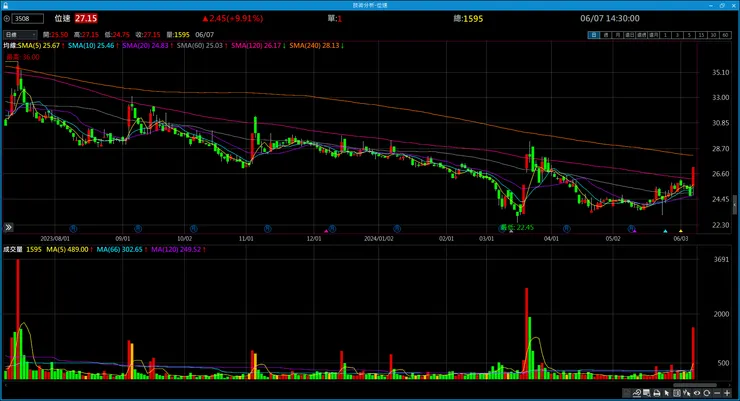
Task: Switch to the 15-minute interval
Action: pyautogui.click(x=701, y=35)
